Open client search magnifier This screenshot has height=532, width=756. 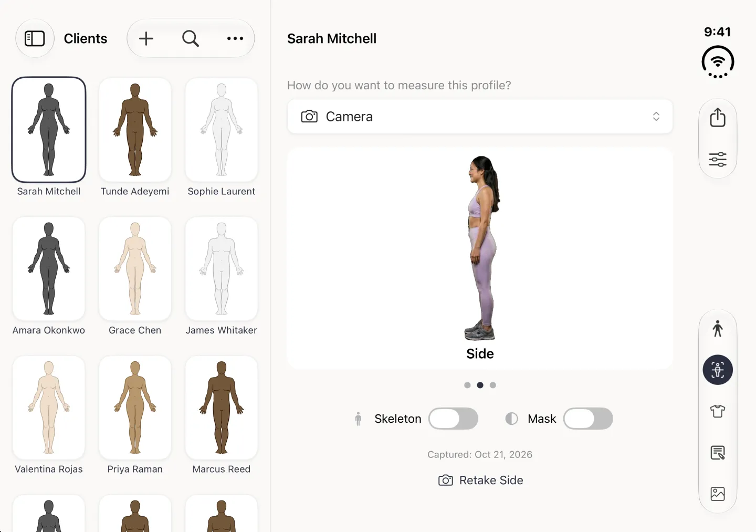(191, 38)
